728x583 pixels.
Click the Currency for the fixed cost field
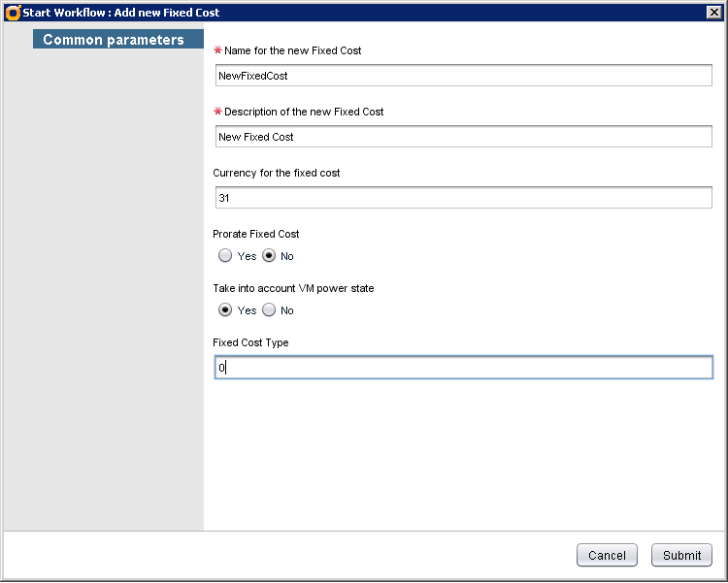(463, 198)
